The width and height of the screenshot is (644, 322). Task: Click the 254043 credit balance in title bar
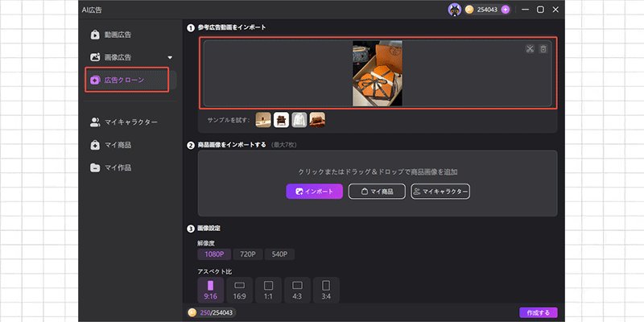(x=487, y=10)
